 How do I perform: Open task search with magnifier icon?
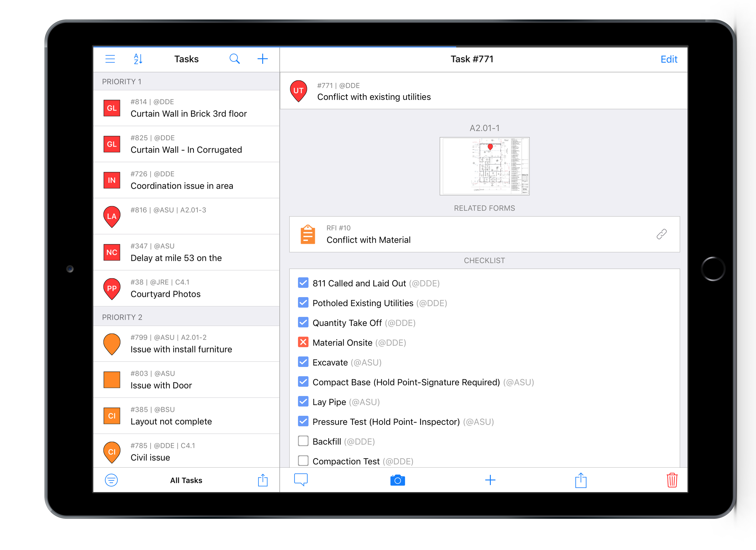tap(235, 59)
